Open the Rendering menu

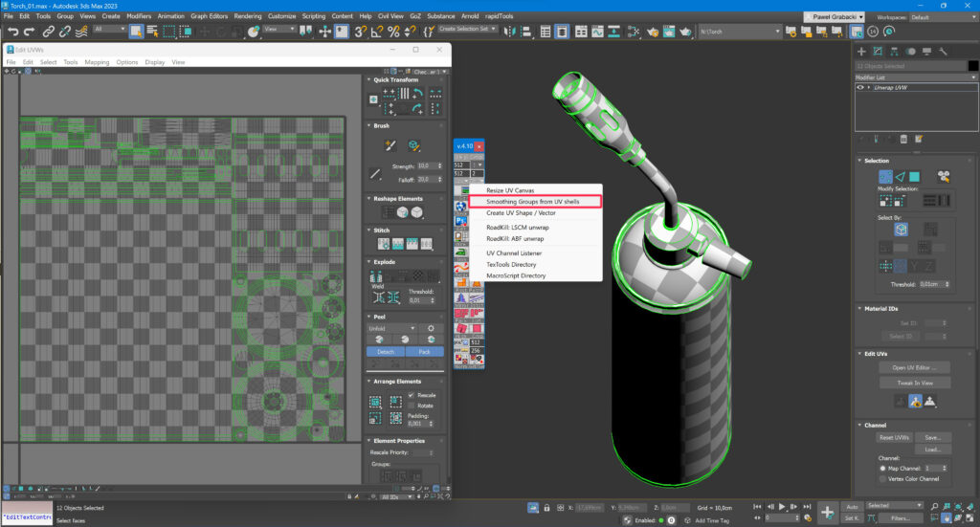click(248, 16)
